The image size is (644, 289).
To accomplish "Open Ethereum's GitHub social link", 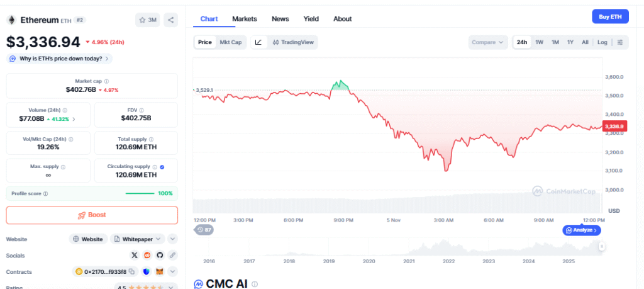I will [160, 255].
